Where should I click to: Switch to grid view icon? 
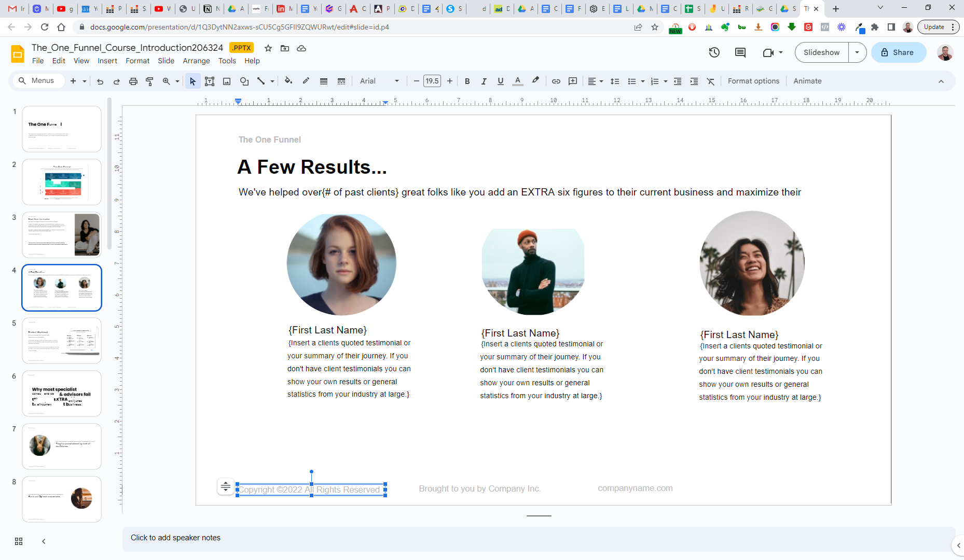coord(19,541)
